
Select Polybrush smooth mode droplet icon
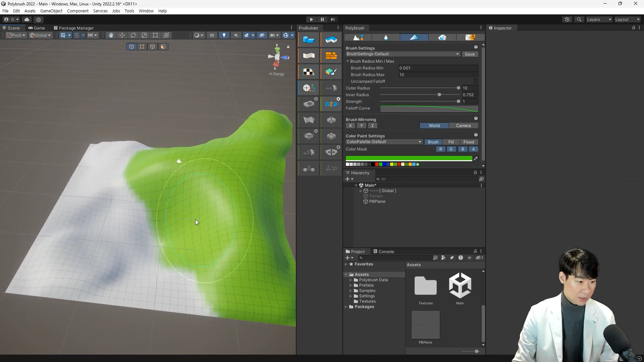(x=386, y=38)
